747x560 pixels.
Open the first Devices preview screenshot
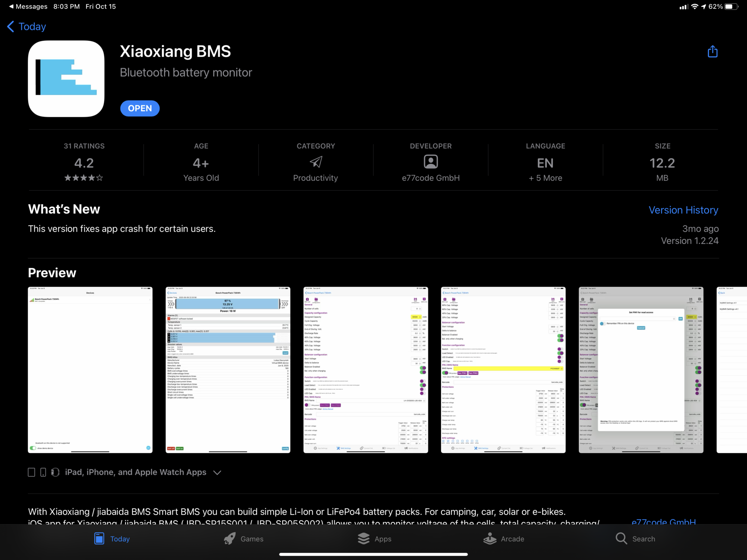coord(90,370)
